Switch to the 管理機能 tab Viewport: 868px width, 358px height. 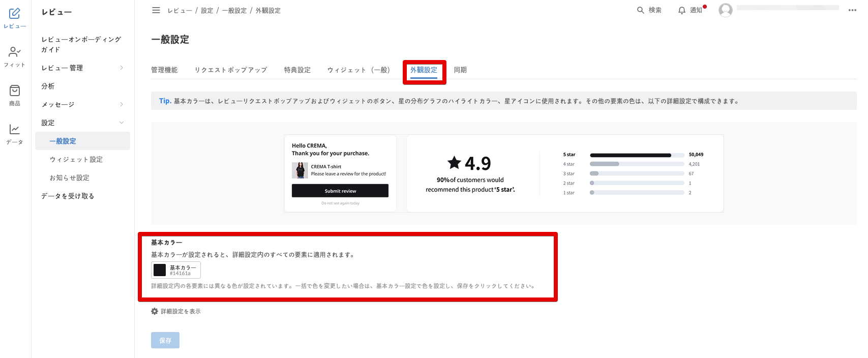164,70
